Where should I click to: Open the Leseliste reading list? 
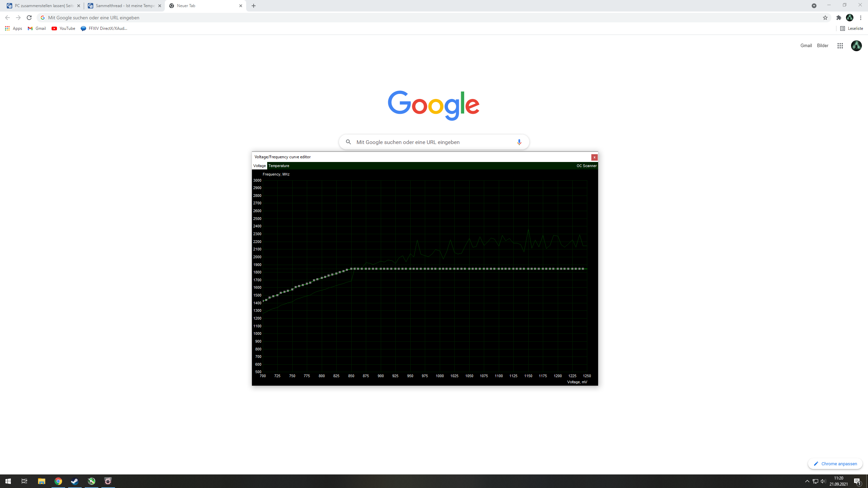[x=851, y=28]
